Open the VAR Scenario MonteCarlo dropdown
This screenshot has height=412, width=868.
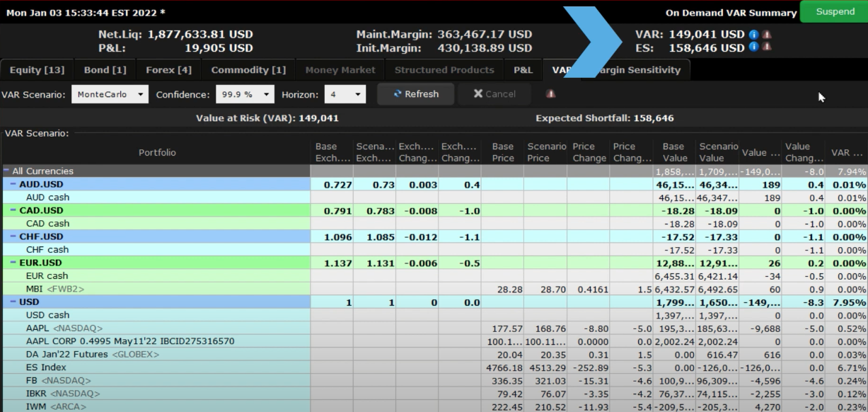110,94
